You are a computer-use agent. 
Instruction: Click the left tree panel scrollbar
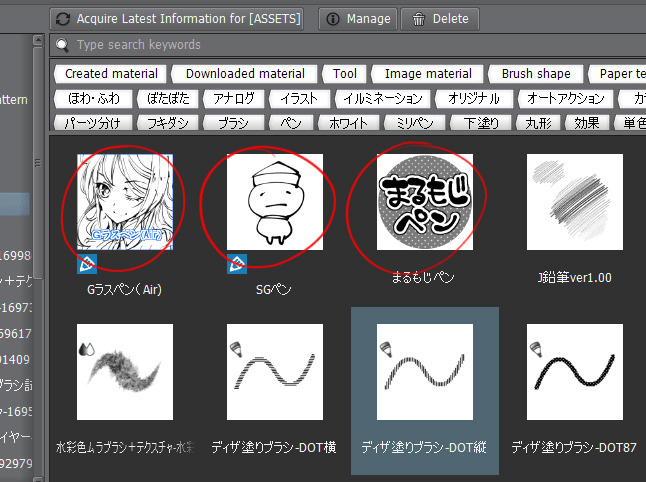38,163
